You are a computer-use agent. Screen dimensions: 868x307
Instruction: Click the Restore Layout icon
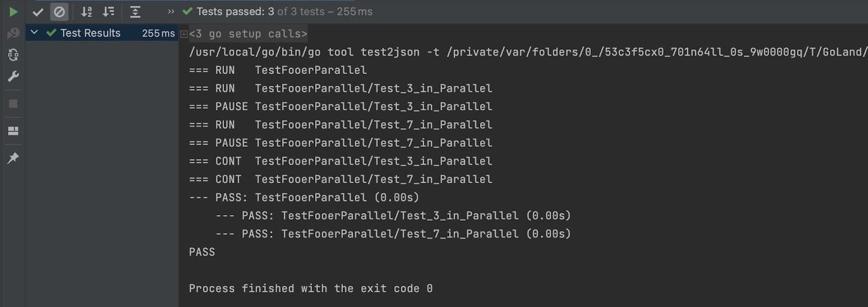13,131
